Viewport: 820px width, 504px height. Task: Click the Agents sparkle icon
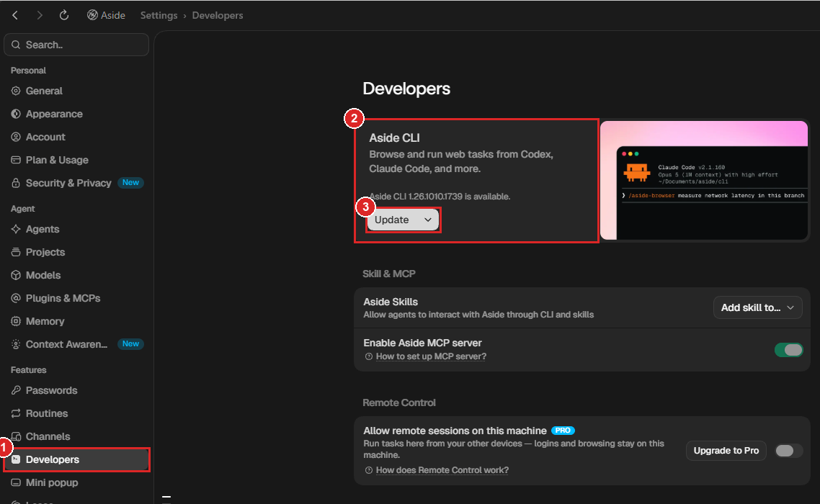(x=16, y=229)
